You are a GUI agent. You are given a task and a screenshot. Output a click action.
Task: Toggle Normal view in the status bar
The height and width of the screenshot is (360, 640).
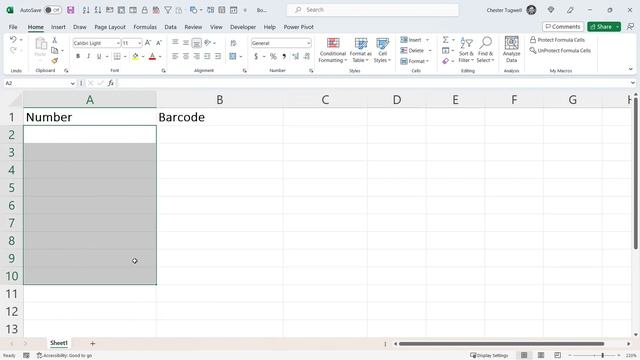[x=524, y=355]
